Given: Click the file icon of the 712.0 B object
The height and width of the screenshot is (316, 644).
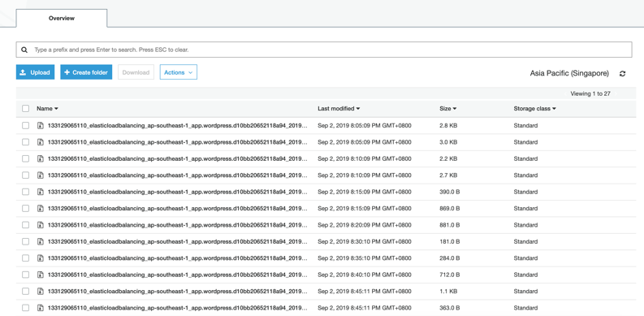Looking at the screenshot, I should click(41, 275).
